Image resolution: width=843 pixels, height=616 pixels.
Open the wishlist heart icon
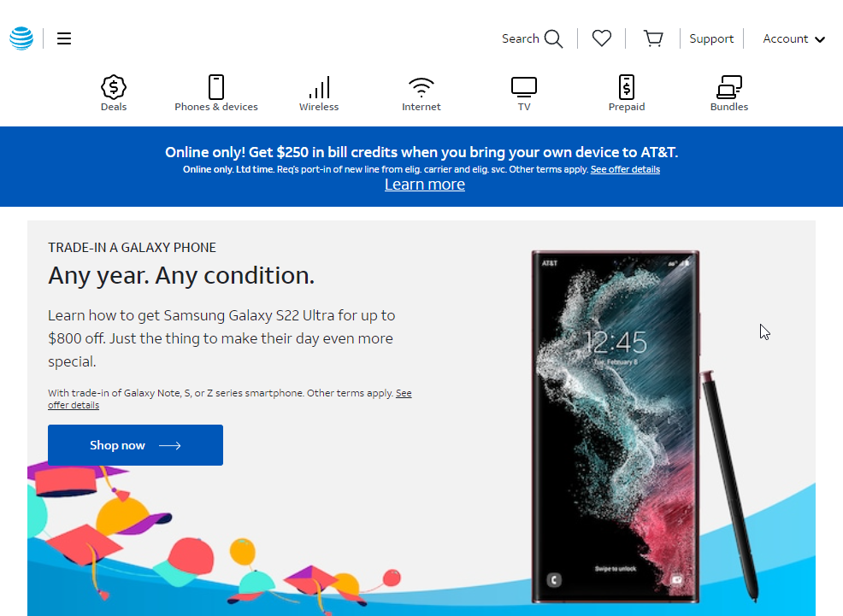pos(602,38)
